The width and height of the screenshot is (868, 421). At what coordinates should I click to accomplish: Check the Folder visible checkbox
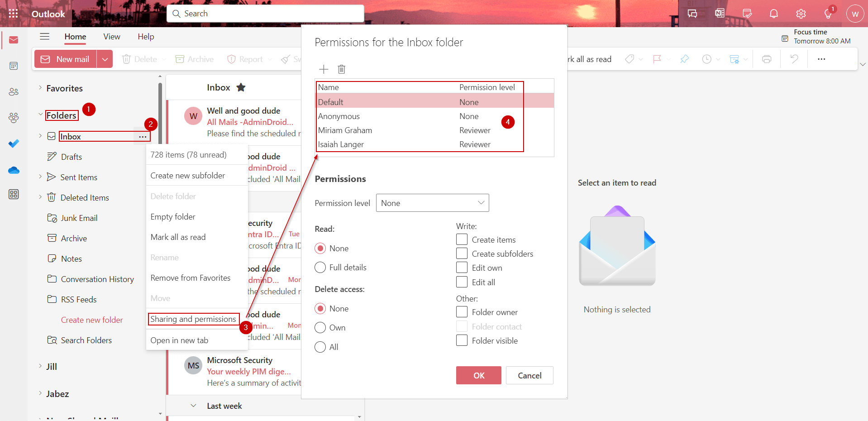(x=462, y=340)
